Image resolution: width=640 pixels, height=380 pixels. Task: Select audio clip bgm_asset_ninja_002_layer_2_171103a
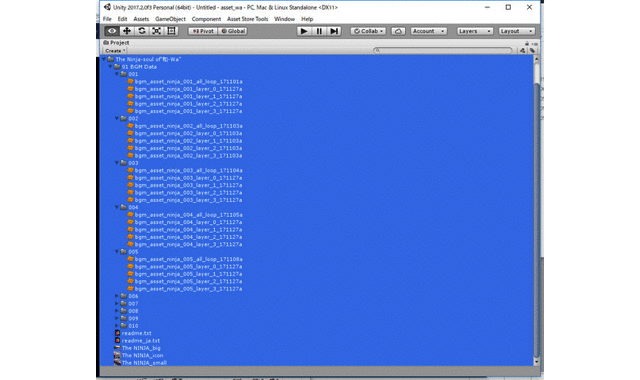coord(188,148)
